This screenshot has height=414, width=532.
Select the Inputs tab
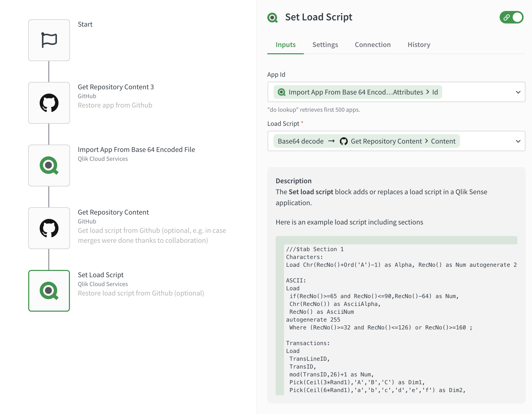click(x=286, y=45)
